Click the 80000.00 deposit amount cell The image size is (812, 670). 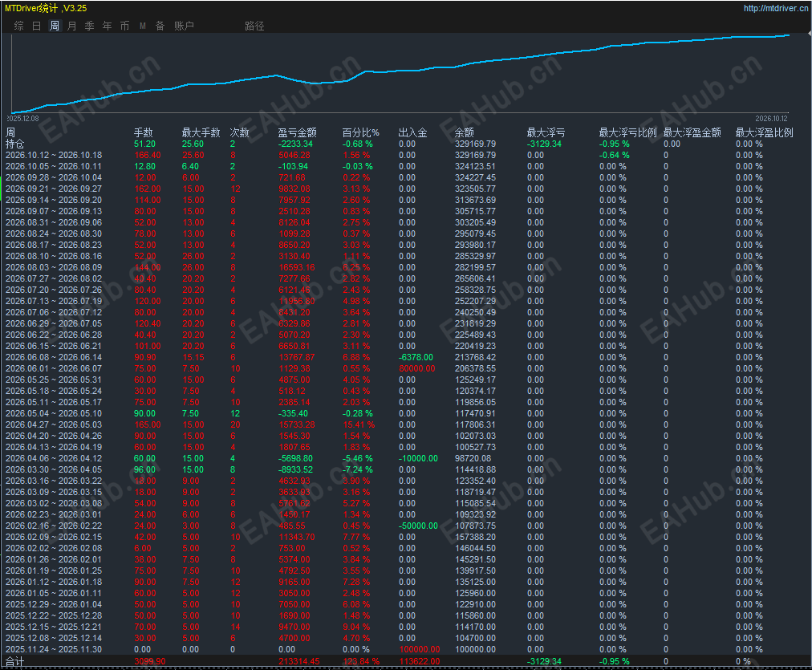click(x=417, y=368)
